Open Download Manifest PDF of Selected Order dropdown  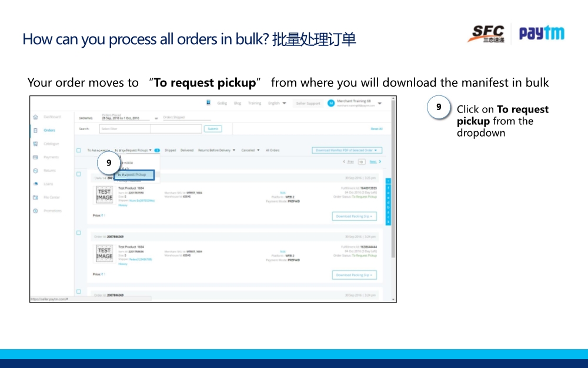pos(349,150)
